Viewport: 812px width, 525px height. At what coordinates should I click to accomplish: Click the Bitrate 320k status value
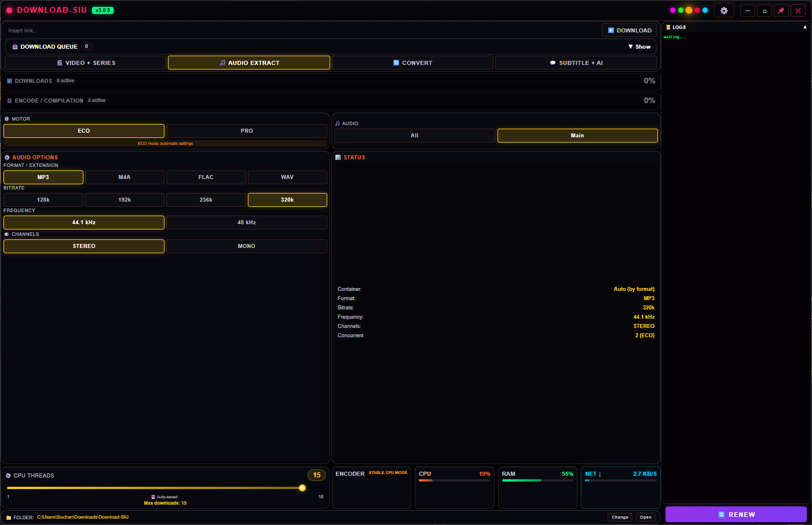pos(649,308)
